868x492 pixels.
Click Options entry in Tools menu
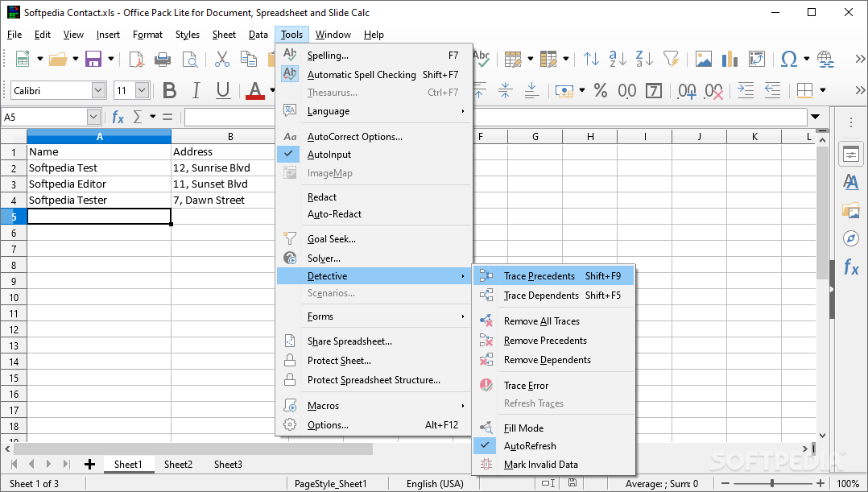coord(374,425)
